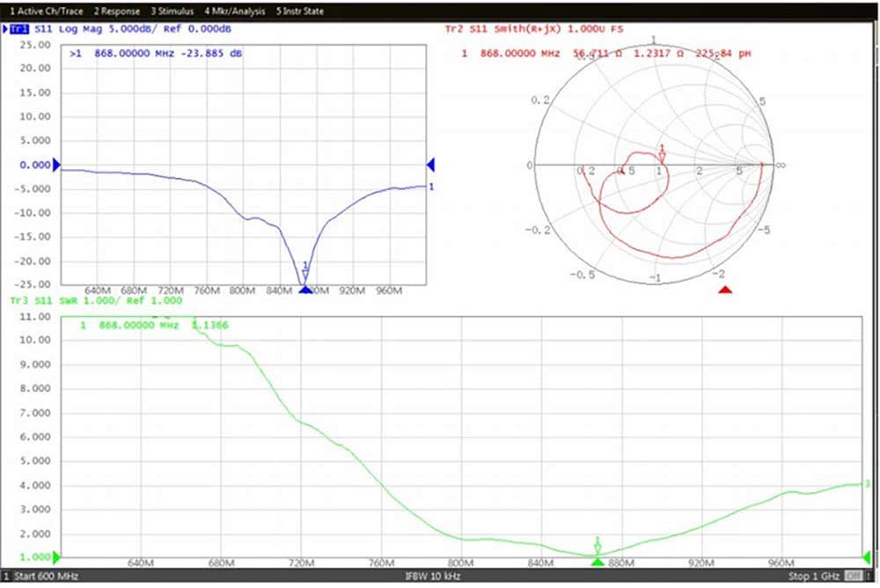Click the blue marker triangle at 868 MHz
The height and width of the screenshot is (588, 880).
coord(304,290)
